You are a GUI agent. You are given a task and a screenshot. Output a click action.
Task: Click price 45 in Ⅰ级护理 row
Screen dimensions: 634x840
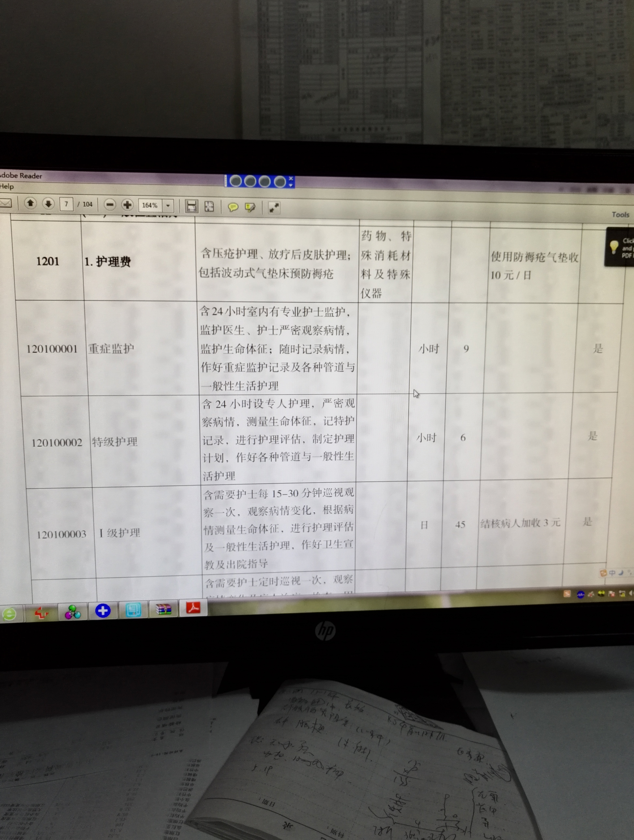[460, 525]
